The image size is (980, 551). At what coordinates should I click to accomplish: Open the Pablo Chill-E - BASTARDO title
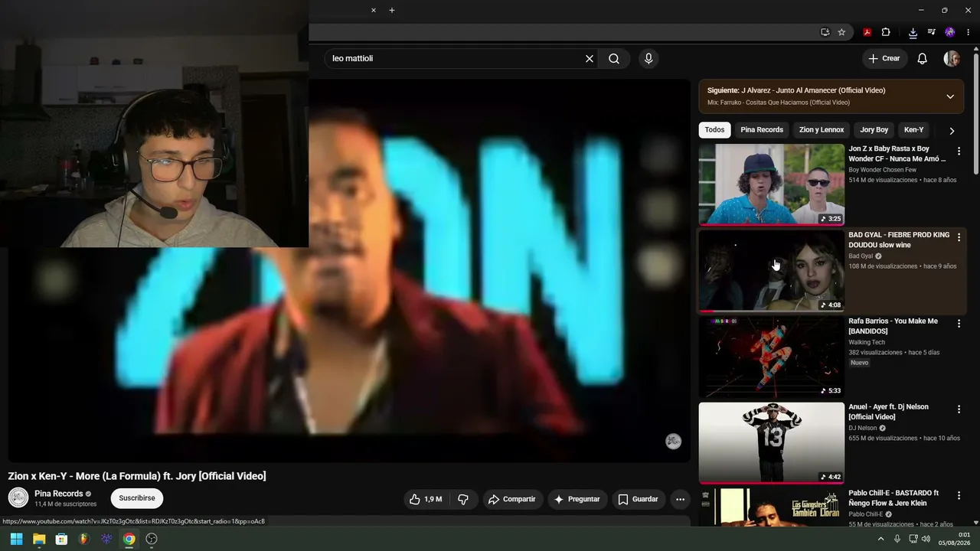click(x=893, y=498)
